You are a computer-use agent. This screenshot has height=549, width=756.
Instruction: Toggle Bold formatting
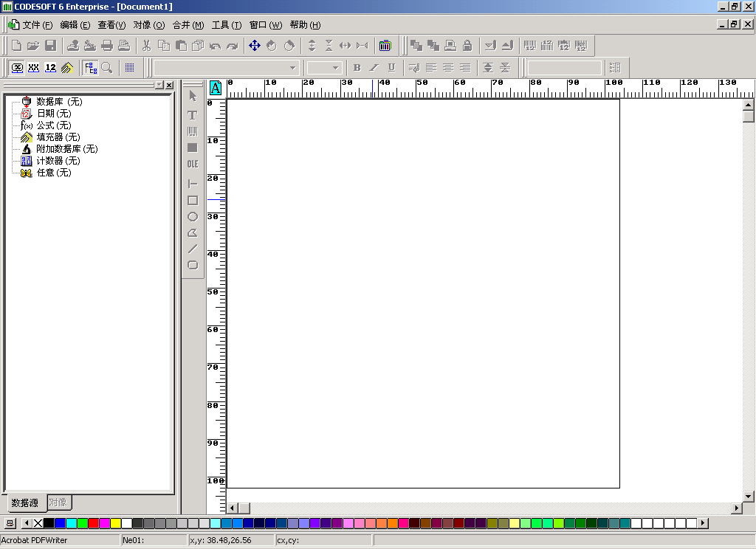tap(357, 68)
